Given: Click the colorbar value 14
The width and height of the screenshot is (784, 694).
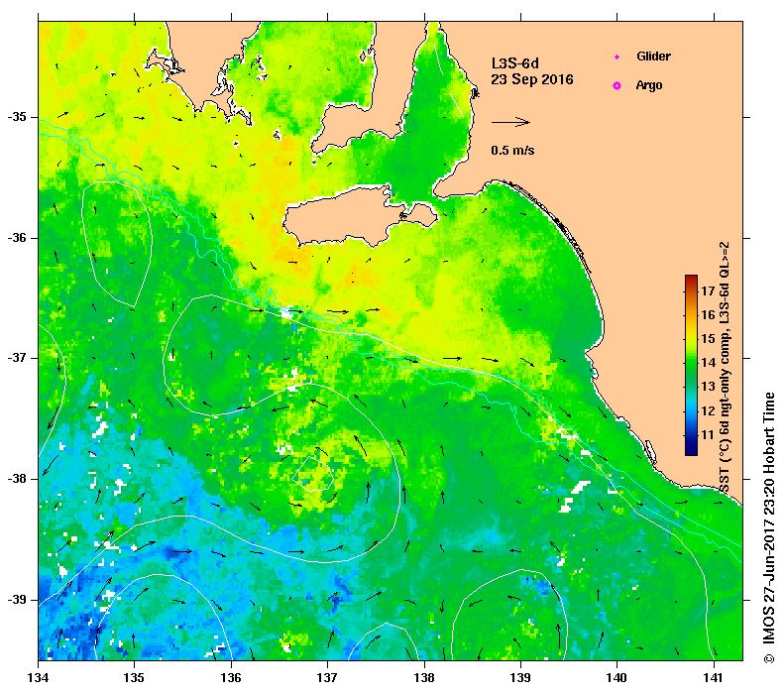Looking at the screenshot, I should (x=708, y=363).
